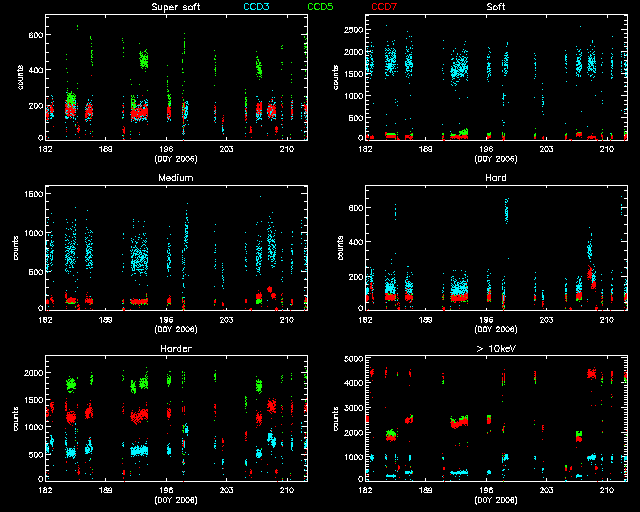The width and height of the screenshot is (640, 512).
Task: Click the 'counts' y-axis label of > 10keV plot
Action: (336, 419)
